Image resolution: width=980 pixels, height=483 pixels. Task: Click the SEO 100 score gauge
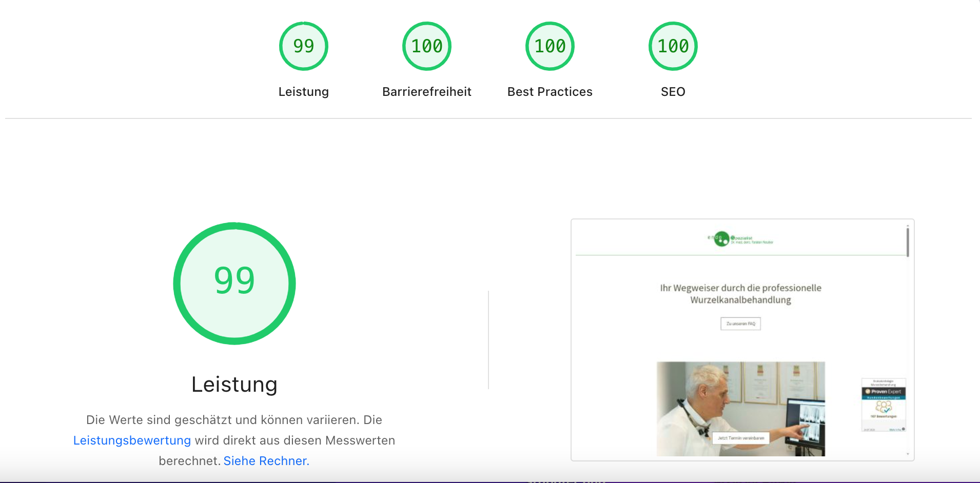(x=673, y=46)
